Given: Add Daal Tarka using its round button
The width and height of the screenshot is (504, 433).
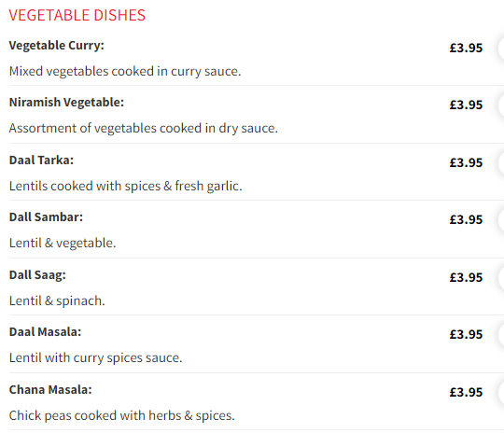Looking at the screenshot, I should 501,162.
